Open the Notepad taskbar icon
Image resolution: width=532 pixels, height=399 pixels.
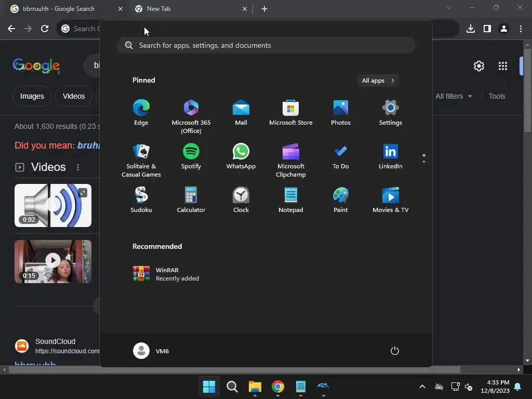pyautogui.click(x=301, y=387)
